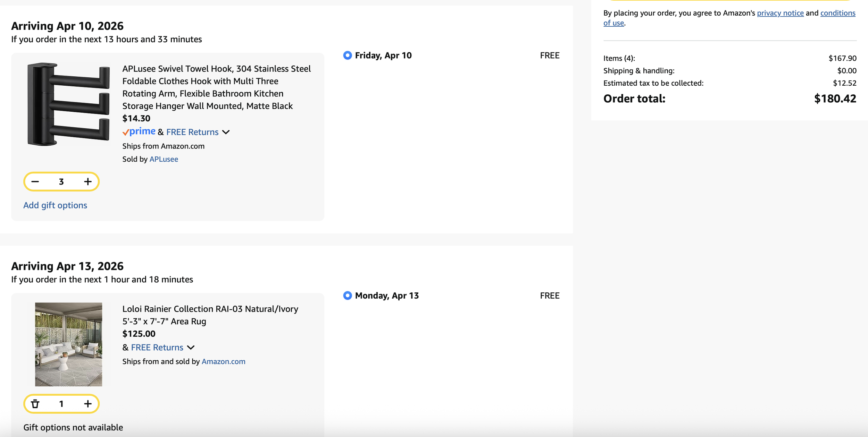Open towel hook FREE Returns link
The width and height of the screenshot is (868, 437).
(x=192, y=132)
